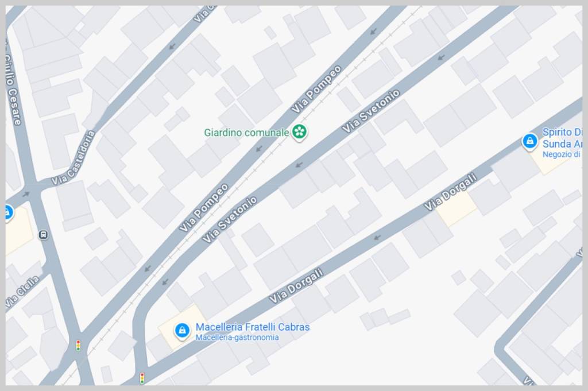Click the lower Via Svetonio street label

coord(230,219)
